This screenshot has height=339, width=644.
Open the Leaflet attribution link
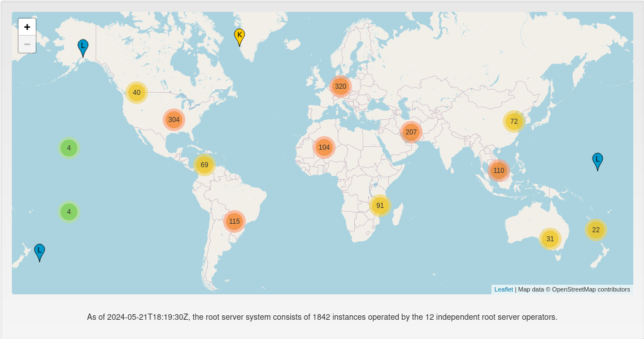503,289
